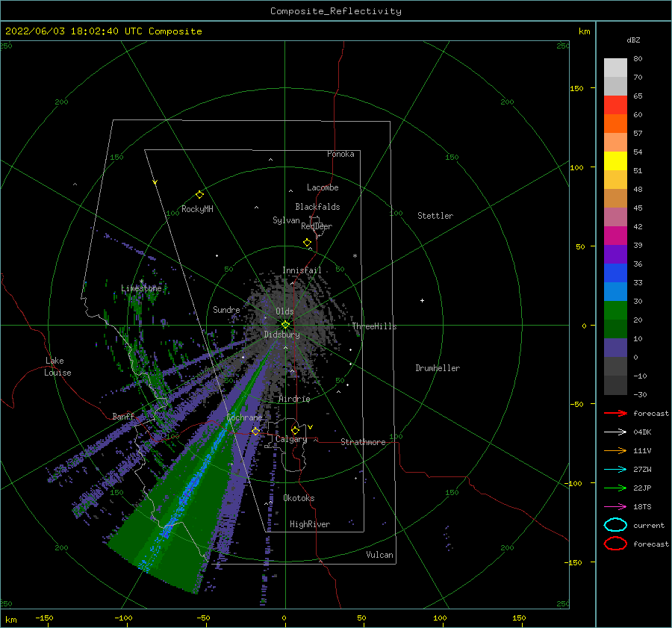Click the 150 tick on right axis
This screenshot has width=672, height=628.
tap(576, 88)
